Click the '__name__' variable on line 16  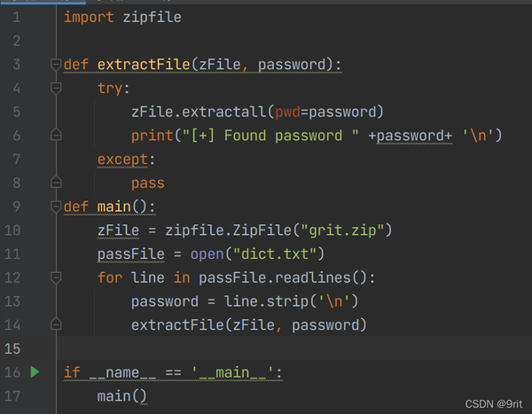point(122,372)
